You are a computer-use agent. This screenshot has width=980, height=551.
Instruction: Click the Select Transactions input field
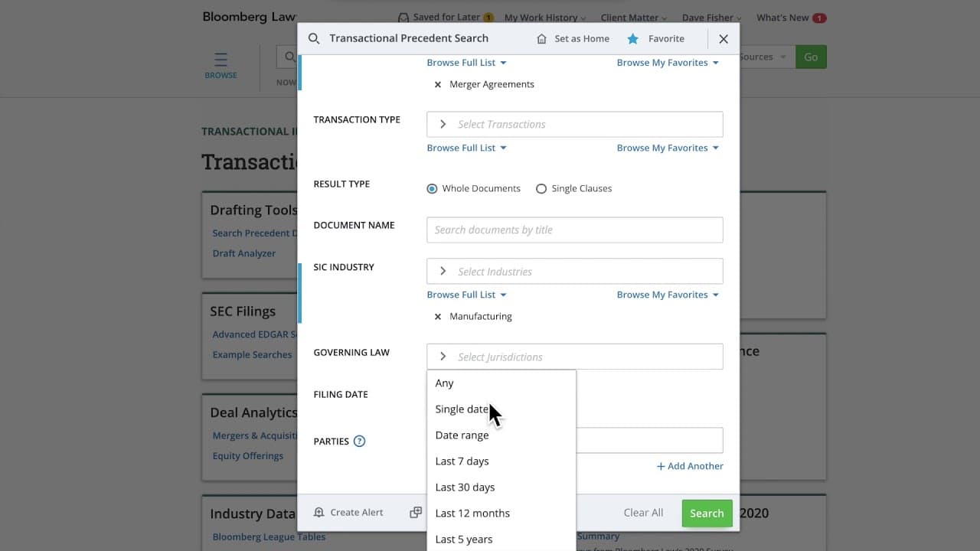pyautogui.click(x=575, y=124)
